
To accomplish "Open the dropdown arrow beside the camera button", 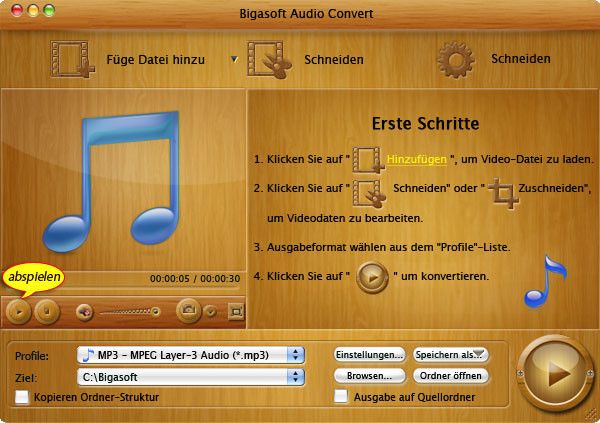I will tap(210, 312).
